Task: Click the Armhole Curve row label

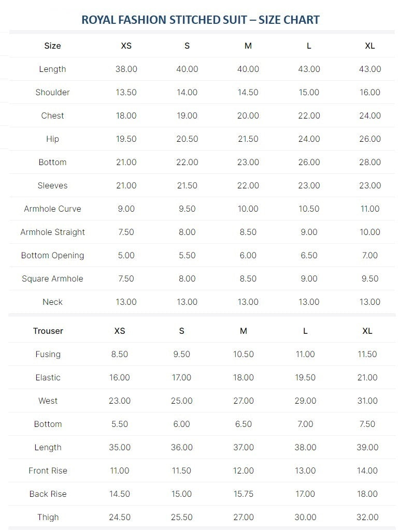Action: 52,209
